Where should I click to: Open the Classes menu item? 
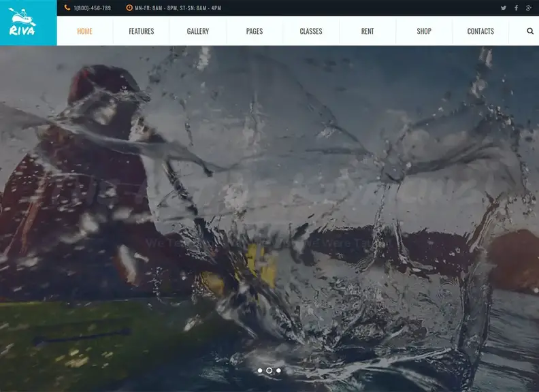(x=311, y=31)
